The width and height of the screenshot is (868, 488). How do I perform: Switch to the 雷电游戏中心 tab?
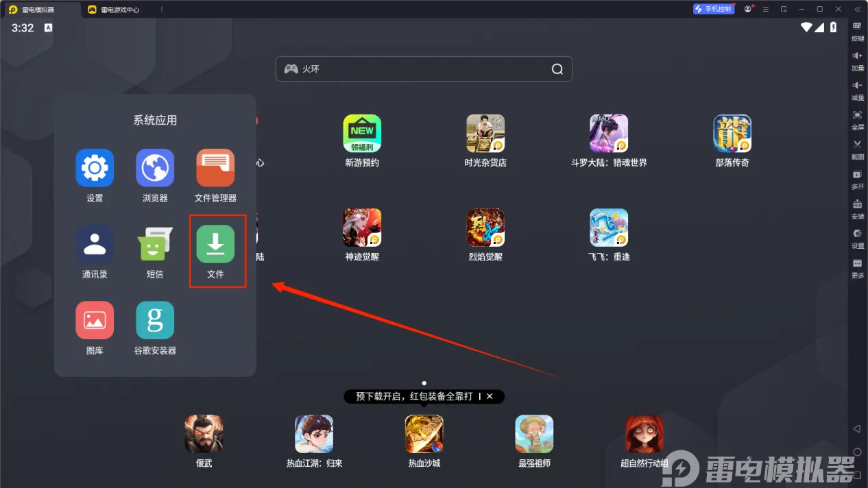(114, 10)
